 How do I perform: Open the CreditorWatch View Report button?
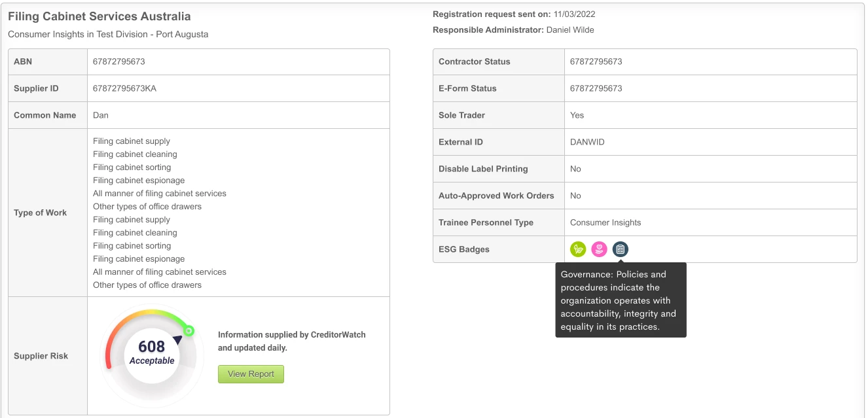pyautogui.click(x=251, y=374)
